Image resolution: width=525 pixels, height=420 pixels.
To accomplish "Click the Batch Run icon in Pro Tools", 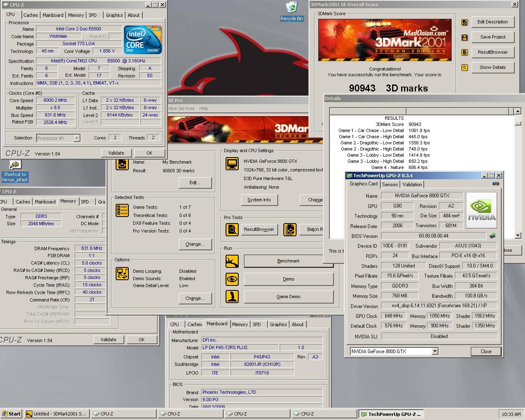I will 290,229.
